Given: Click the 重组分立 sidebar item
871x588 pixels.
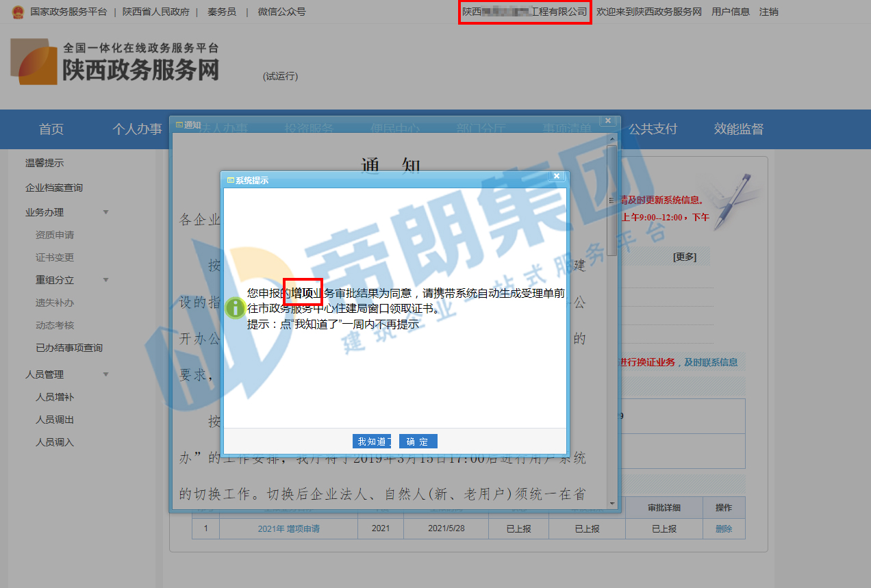Looking at the screenshot, I should click(55, 280).
